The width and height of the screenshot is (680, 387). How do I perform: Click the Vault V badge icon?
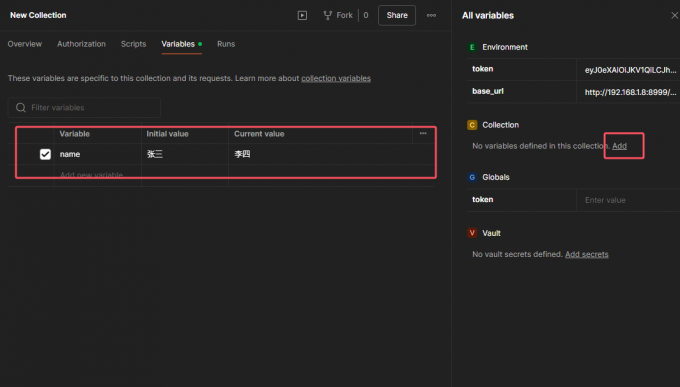click(472, 233)
